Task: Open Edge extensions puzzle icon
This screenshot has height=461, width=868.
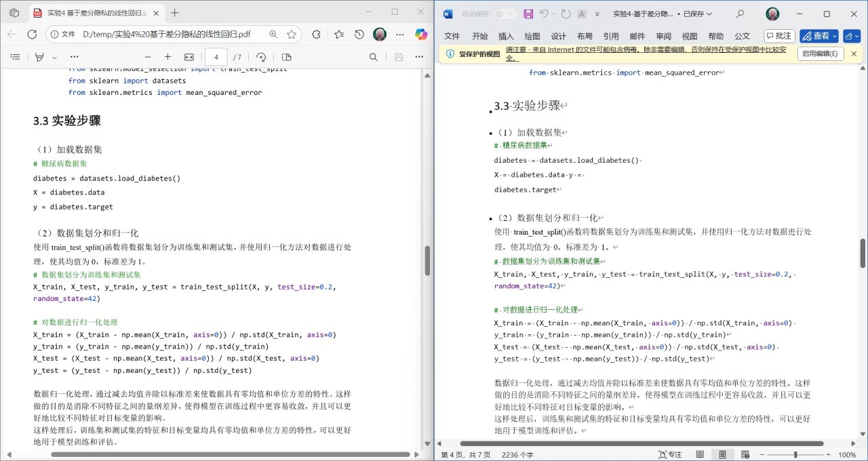Action: [x=316, y=35]
